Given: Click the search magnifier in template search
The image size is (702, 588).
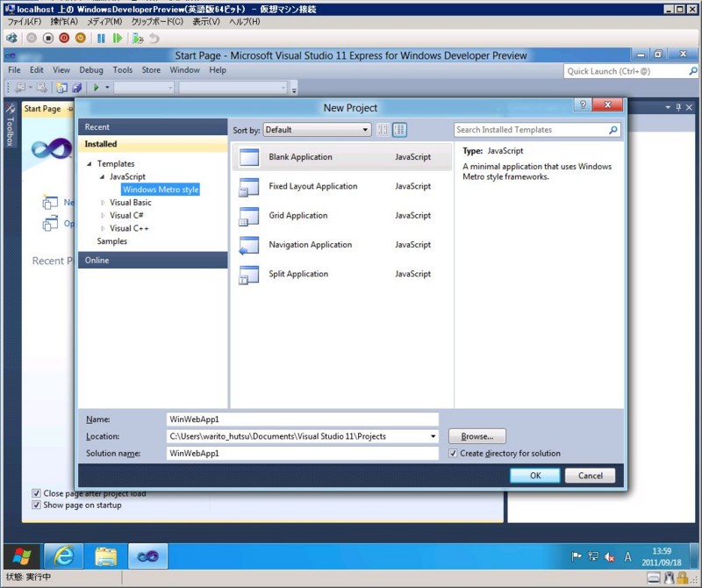Looking at the screenshot, I should 612,130.
